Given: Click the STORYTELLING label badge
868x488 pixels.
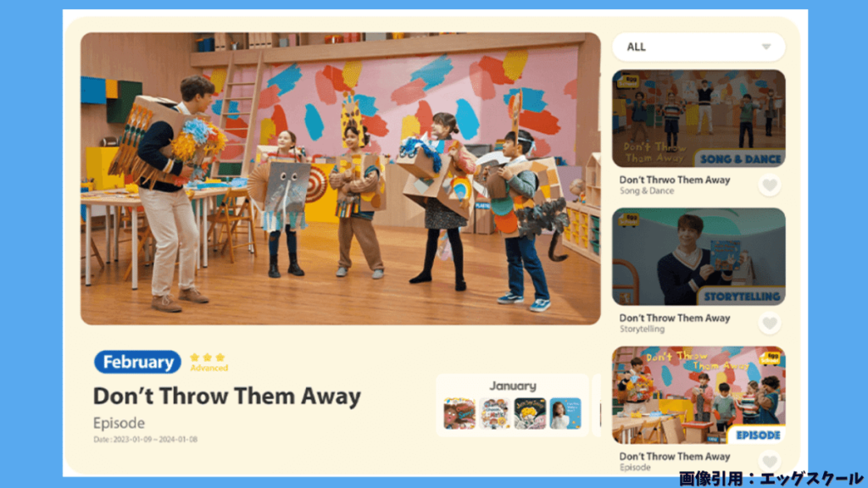Looking at the screenshot, I should tap(741, 297).
